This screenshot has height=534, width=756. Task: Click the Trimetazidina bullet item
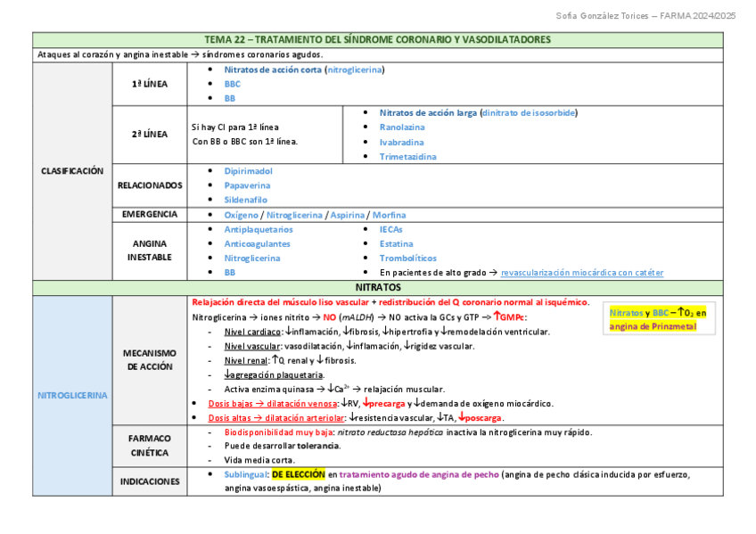coord(407,157)
